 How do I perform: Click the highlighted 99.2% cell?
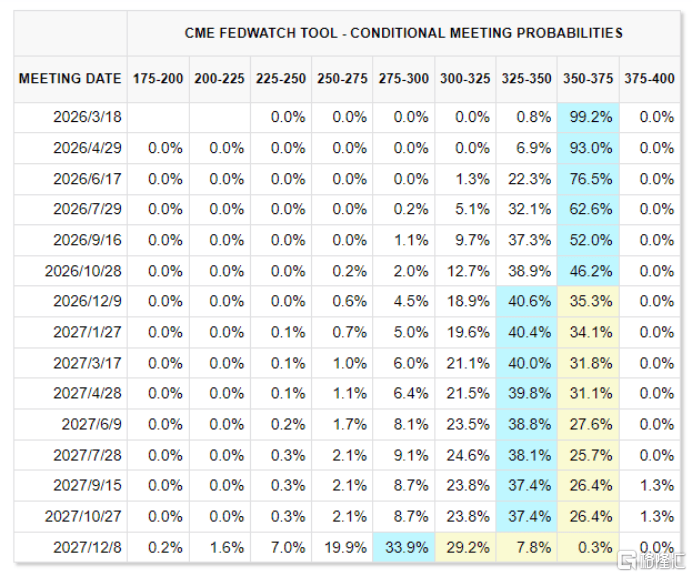click(x=588, y=117)
